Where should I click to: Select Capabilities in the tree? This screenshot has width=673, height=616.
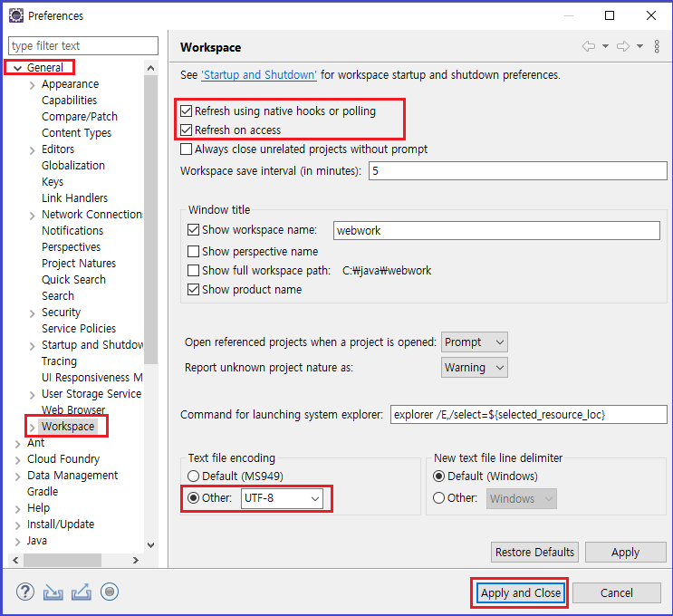(69, 100)
